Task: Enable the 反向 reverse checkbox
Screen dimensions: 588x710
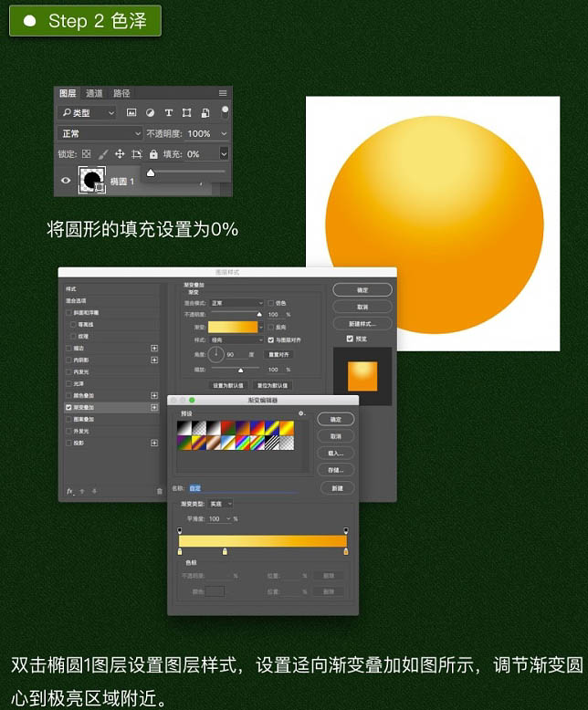Action: (x=271, y=327)
